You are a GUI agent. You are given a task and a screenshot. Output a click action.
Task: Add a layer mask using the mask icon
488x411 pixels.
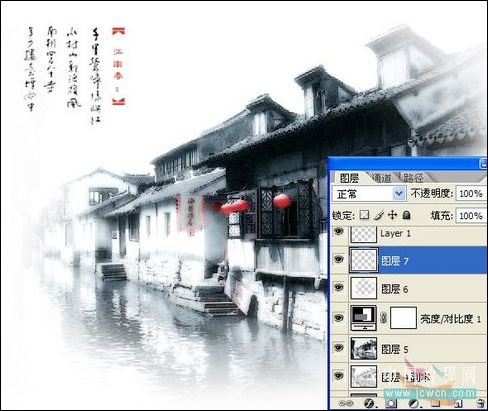(391, 403)
